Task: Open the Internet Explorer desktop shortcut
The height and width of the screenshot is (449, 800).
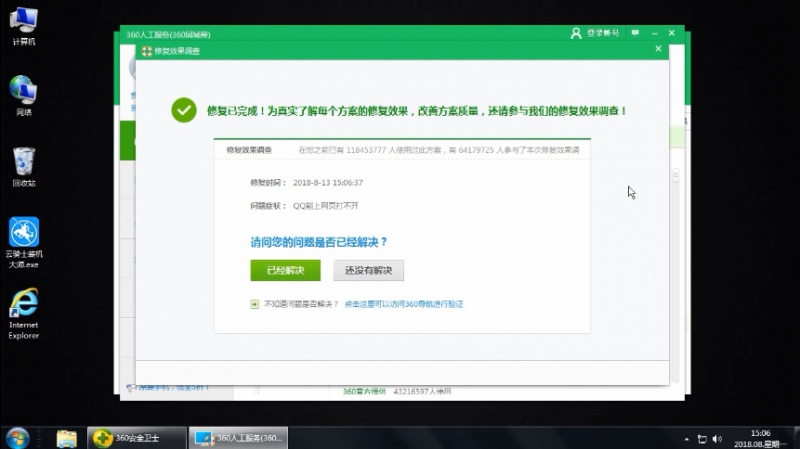Action: pyautogui.click(x=23, y=314)
